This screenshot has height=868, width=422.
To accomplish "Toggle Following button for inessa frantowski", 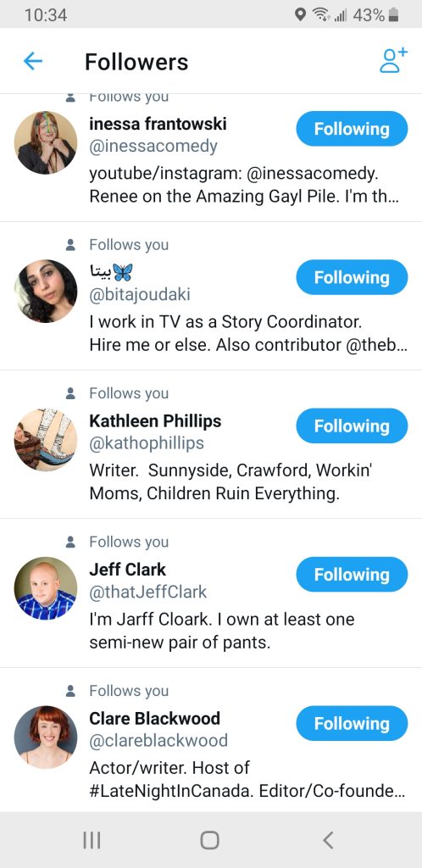I will [x=352, y=129].
